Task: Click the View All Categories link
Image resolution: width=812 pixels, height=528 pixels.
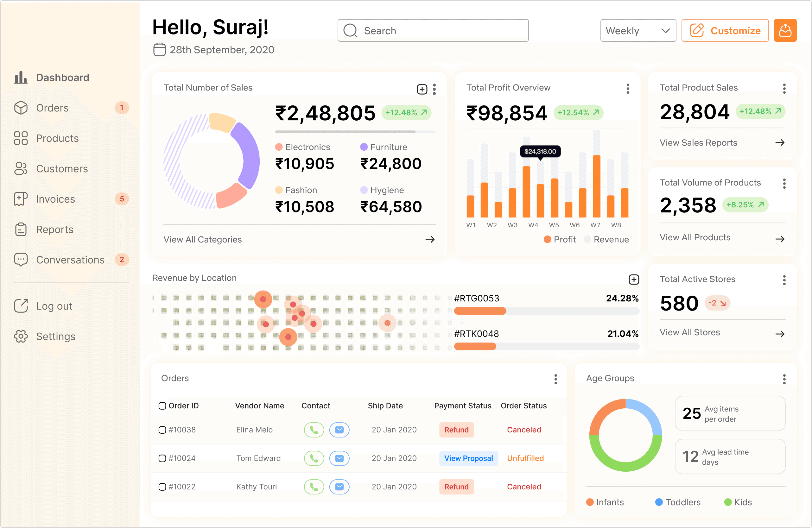Action: click(x=202, y=239)
